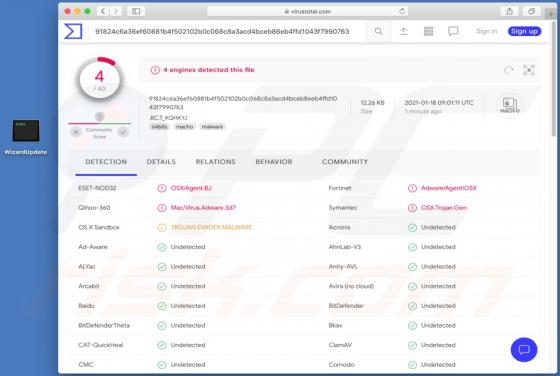
Task: Toggle Safari sidebar button
Action: 136,11
